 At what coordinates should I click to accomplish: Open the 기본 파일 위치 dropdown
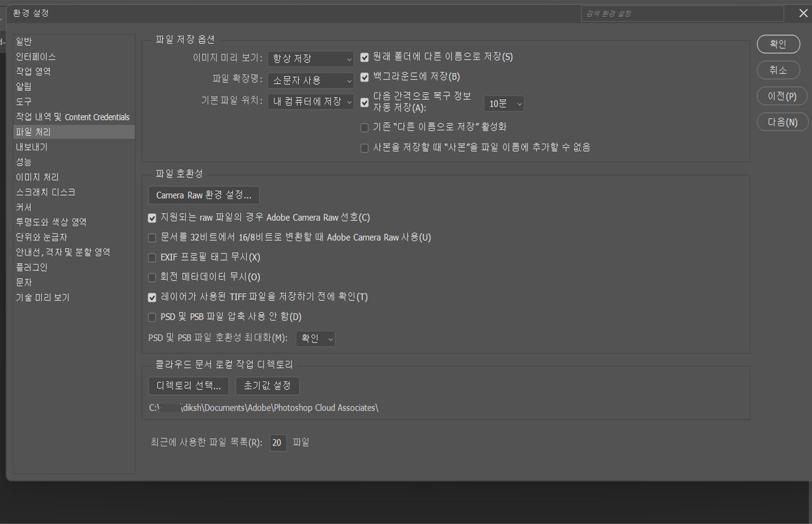point(310,101)
